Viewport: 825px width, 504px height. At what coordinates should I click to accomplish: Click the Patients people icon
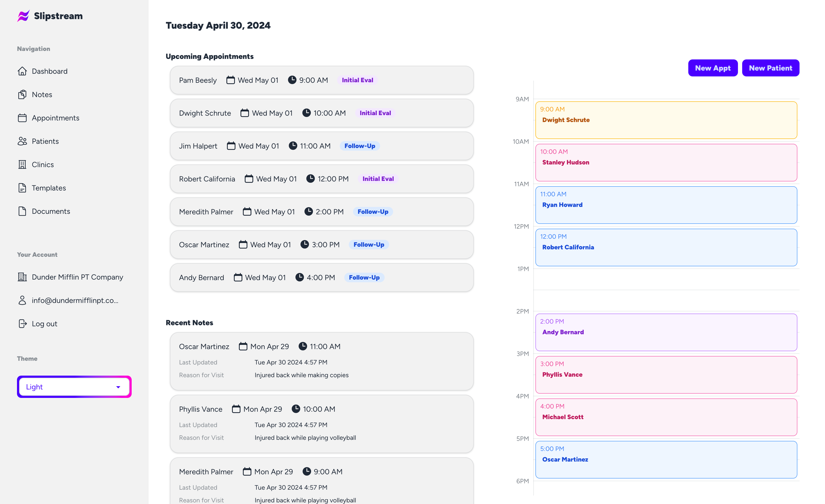point(22,141)
